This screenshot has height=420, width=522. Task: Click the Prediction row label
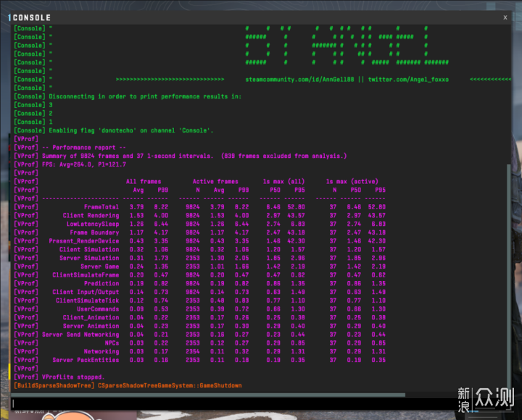point(101,284)
